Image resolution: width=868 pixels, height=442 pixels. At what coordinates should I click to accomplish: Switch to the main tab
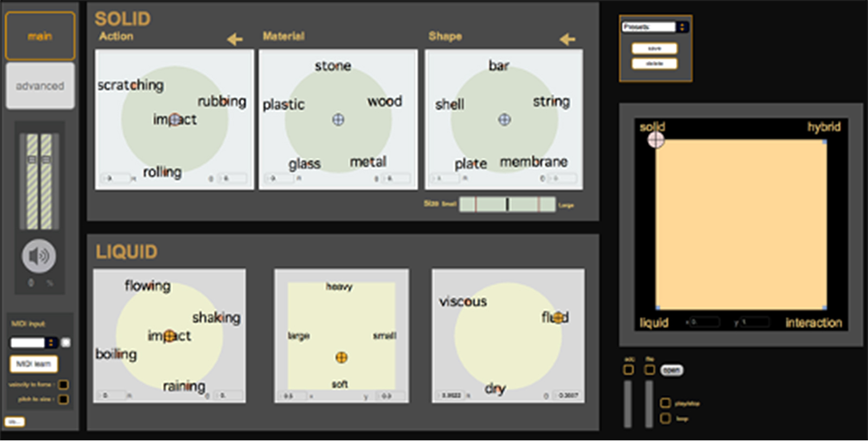tap(40, 36)
